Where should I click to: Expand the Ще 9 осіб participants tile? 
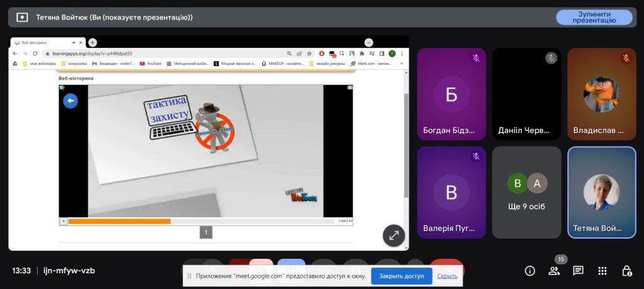526,192
